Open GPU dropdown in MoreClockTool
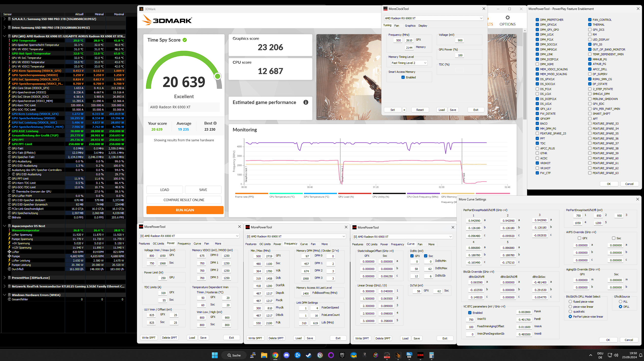The height and width of the screenshot is (361, 644). tap(434, 18)
